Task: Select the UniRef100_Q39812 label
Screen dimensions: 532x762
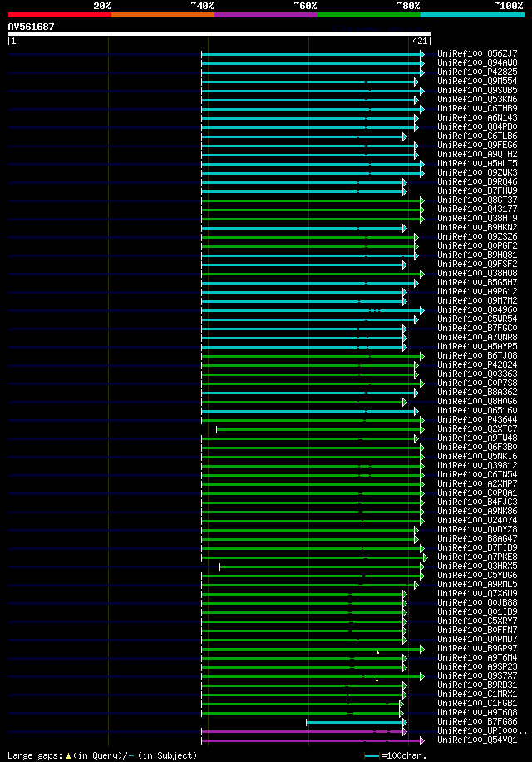Action: click(x=477, y=466)
